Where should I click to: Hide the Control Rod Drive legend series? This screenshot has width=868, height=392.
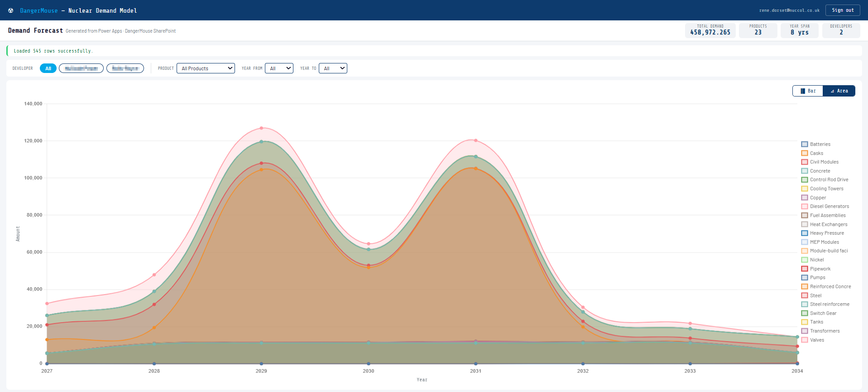tap(825, 179)
